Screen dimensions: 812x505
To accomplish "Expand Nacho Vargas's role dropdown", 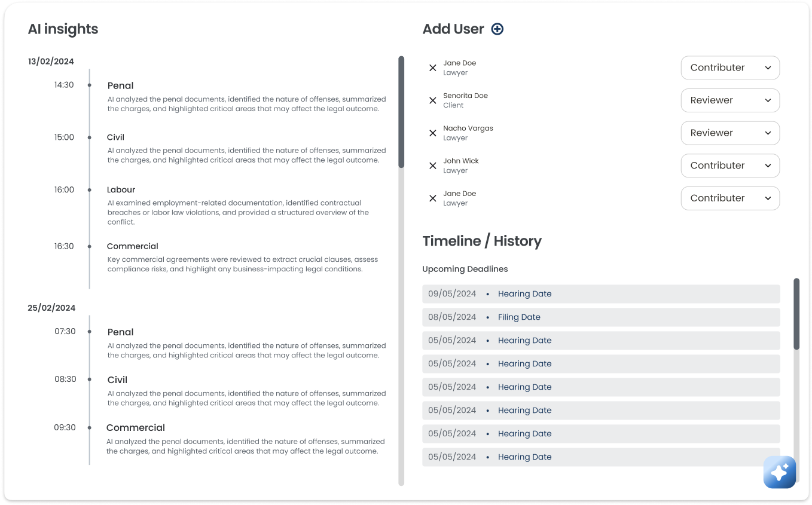I will click(x=729, y=133).
